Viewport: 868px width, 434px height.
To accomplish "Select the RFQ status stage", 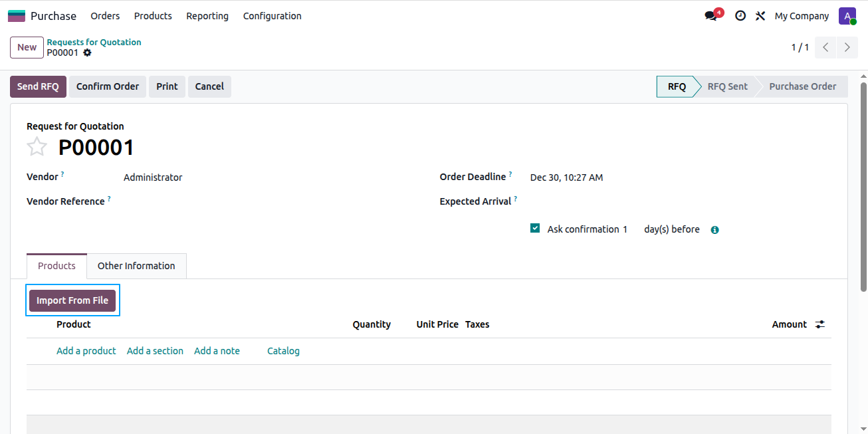I will point(677,86).
